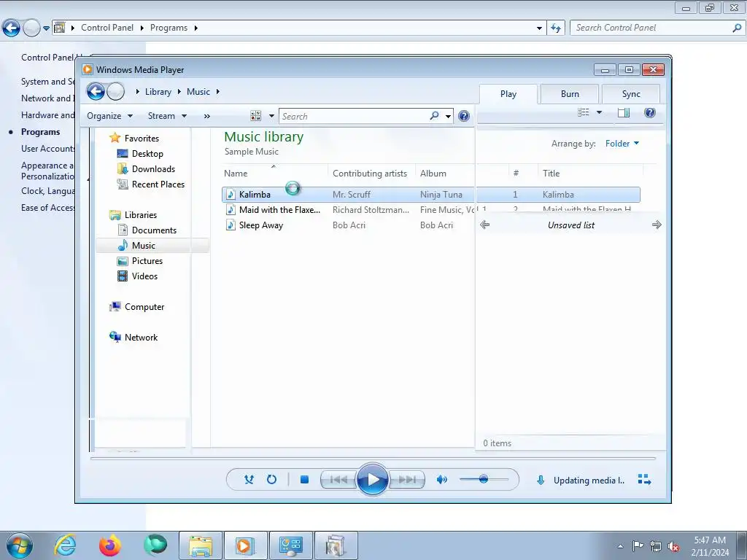Open the Videos library
Image resolution: width=747 pixels, height=560 pixels.
144,276
